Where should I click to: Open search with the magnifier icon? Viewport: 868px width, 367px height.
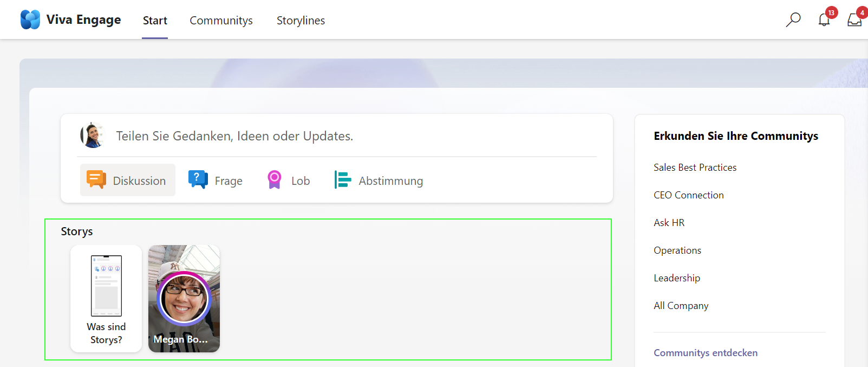click(793, 20)
